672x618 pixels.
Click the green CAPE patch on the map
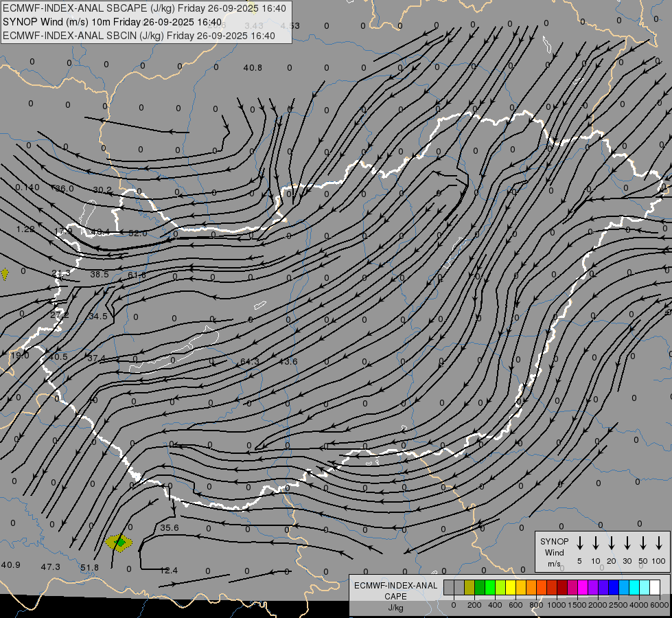click(x=121, y=542)
